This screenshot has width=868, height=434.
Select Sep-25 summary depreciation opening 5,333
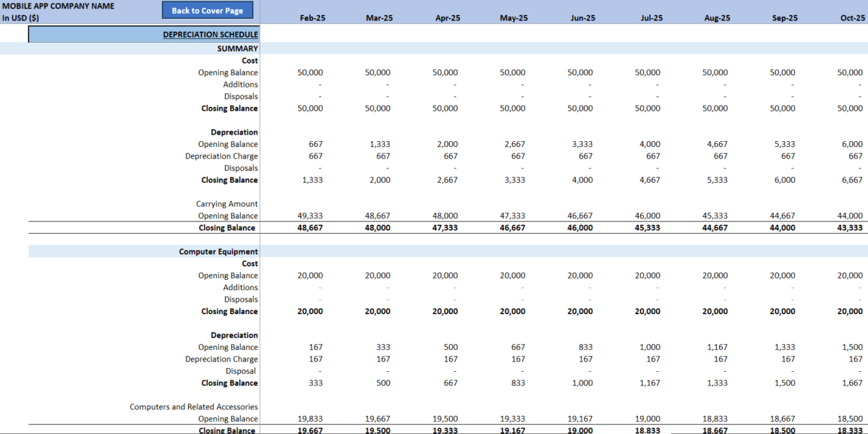pos(785,144)
